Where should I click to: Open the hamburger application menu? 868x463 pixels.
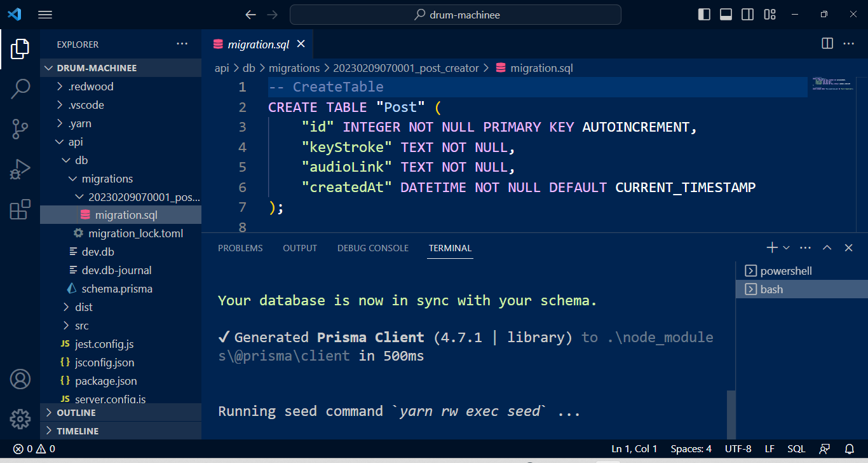(x=45, y=15)
